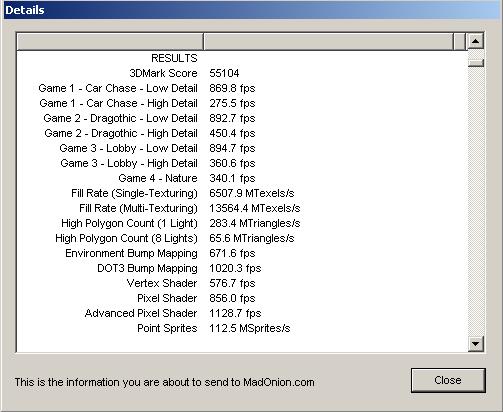Click the second wide column header
The height and width of the screenshot is (412, 503).
tap(328, 42)
